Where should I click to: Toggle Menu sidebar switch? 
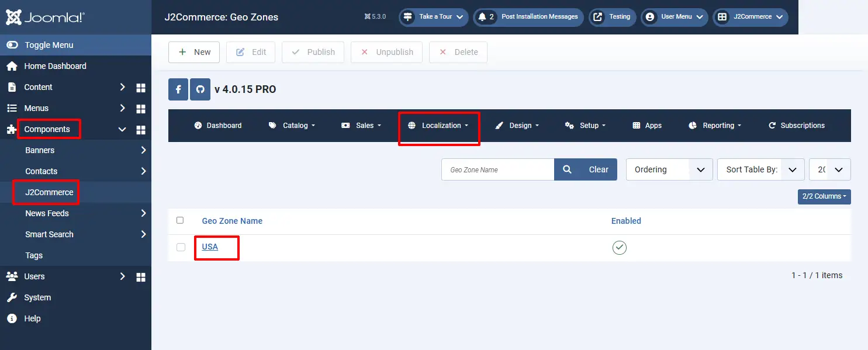coord(12,45)
